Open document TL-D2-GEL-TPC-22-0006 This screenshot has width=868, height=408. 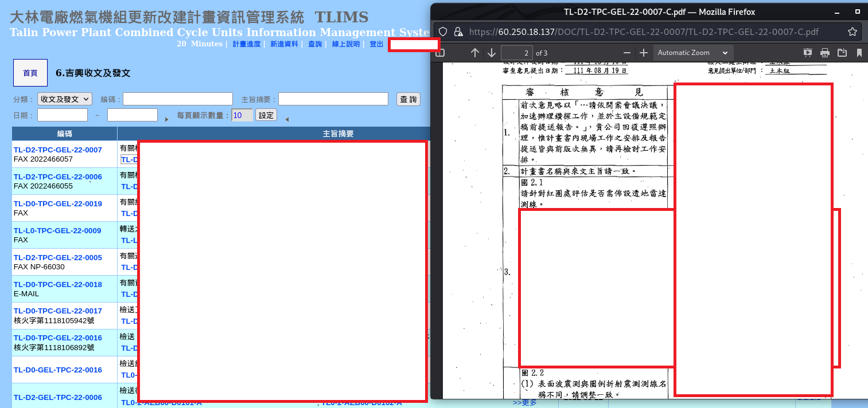58,398
